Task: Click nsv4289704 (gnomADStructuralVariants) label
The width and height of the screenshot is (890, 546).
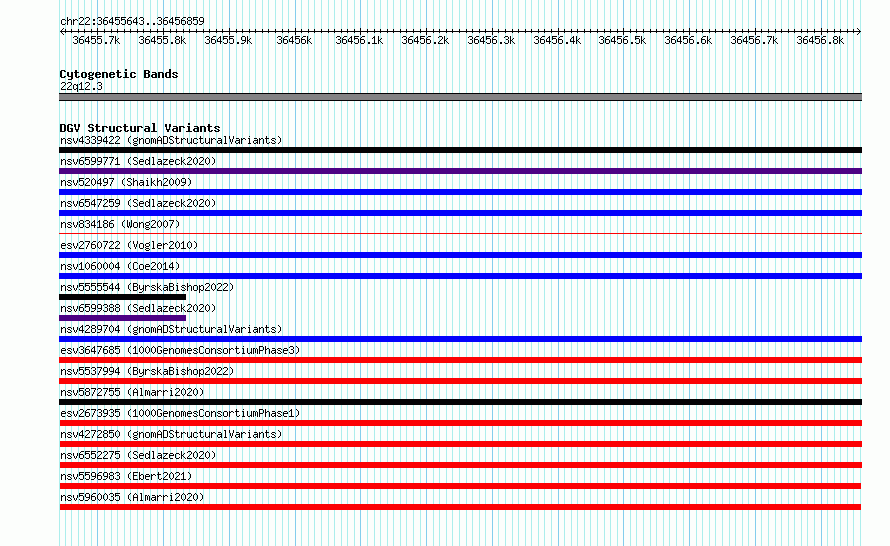Action: point(171,329)
